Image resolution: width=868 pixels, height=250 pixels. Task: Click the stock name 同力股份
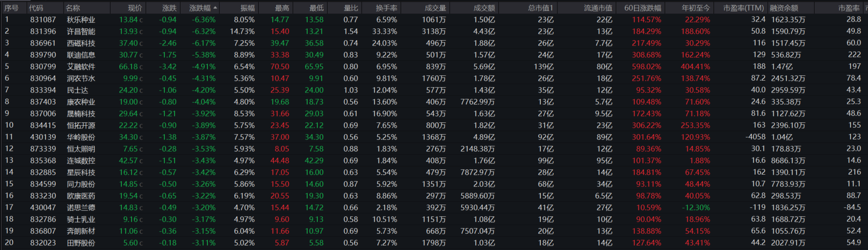[x=81, y=184]
